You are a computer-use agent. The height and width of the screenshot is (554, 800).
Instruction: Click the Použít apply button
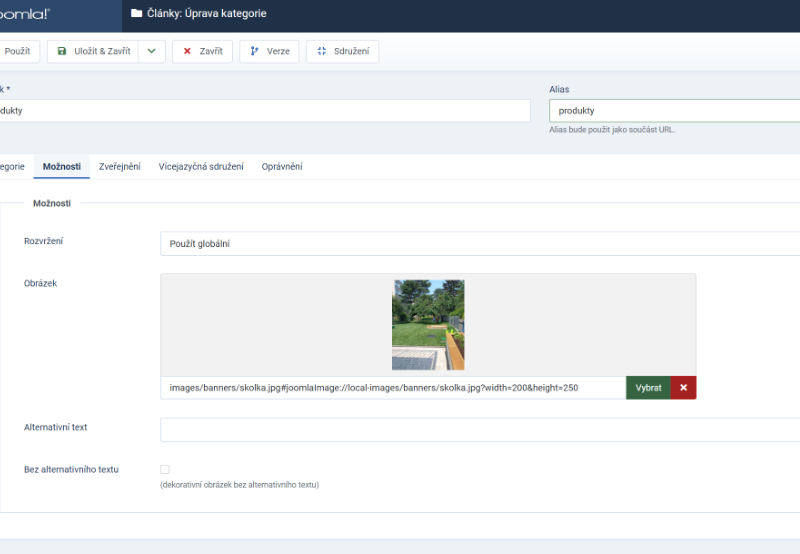[x=17, y=51]
